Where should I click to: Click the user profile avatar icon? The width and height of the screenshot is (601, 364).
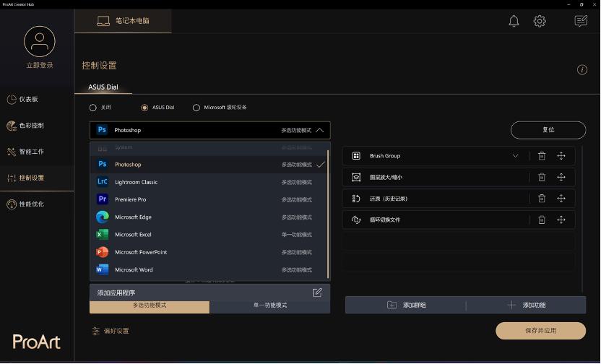[x=40, y=41]
